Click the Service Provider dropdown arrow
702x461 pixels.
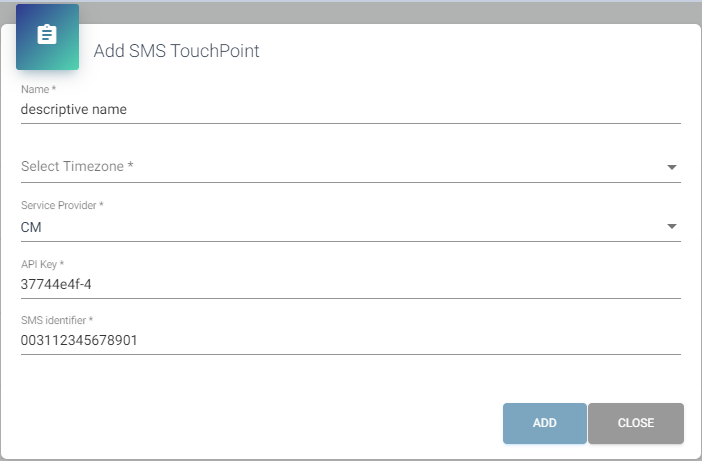point(672,227)
